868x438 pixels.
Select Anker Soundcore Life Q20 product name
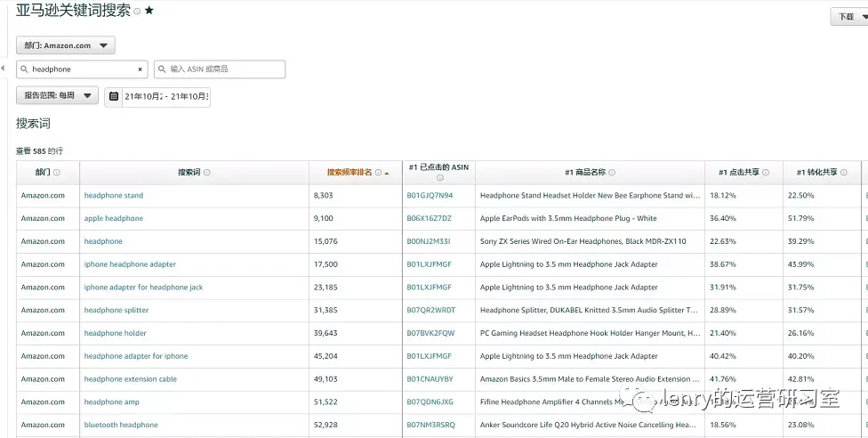[589, 425]
